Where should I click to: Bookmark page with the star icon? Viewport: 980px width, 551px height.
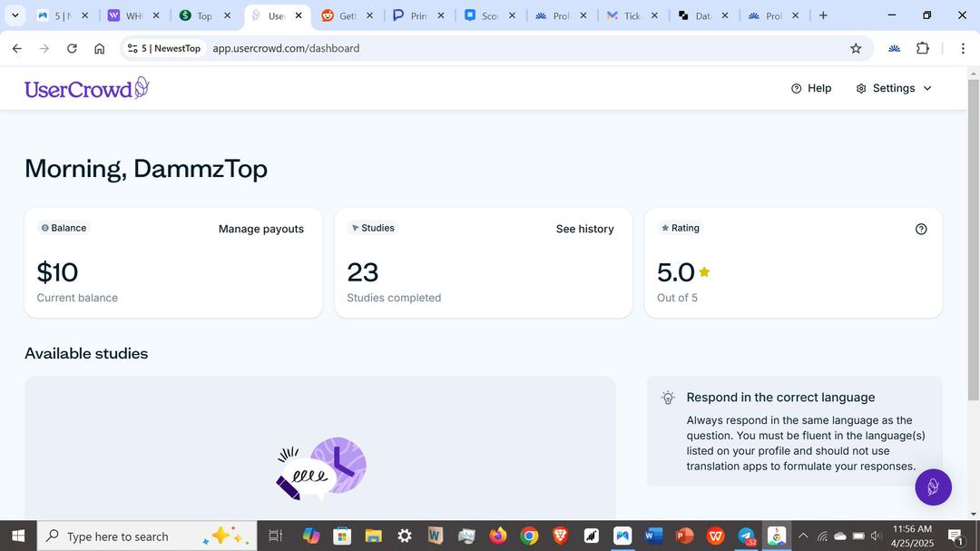(x=856, y=48)
